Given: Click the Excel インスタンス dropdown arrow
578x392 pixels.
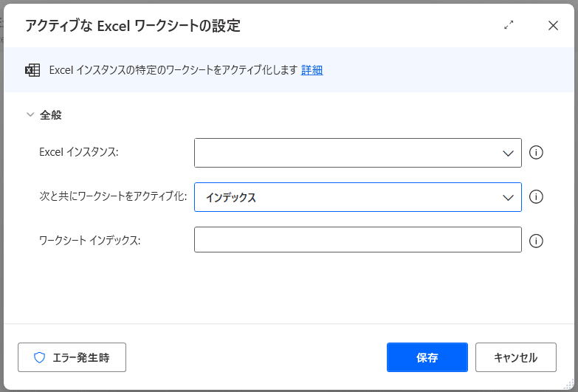Looking at the screenshot, I should [x=508, y=153].
